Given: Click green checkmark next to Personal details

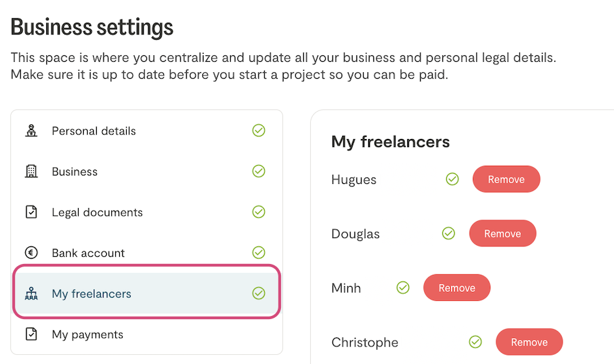Looking at the screenshot, I should [259, 131].
